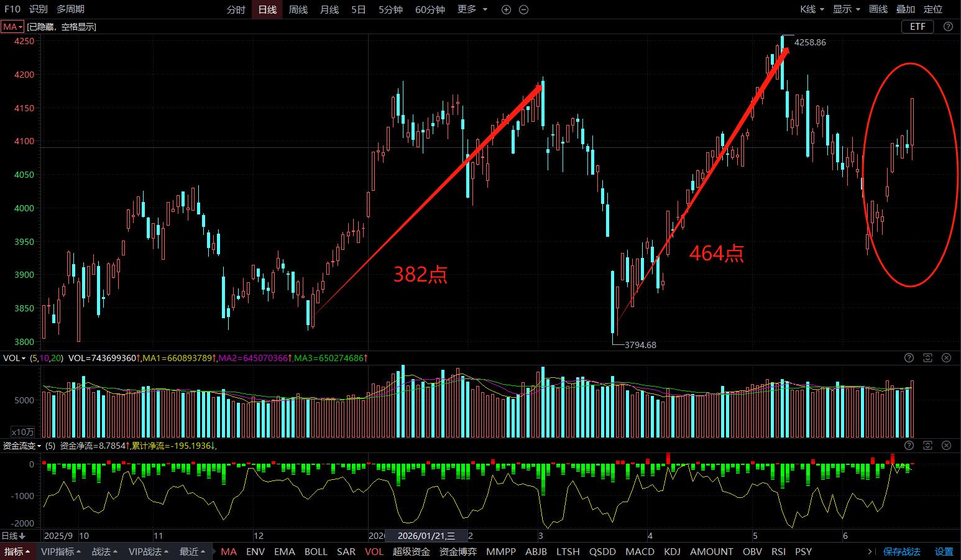Image resolution: width=961 pixels, height=560 pixels.
Task: Toggle the BOLL indicator
Action: tap(316, 551)
